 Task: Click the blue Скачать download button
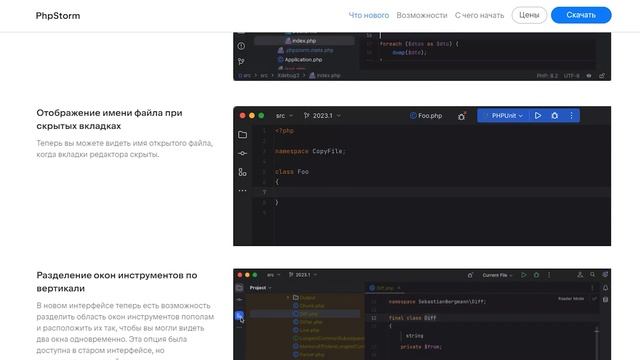pyautogui.click(x=581, y=15)
